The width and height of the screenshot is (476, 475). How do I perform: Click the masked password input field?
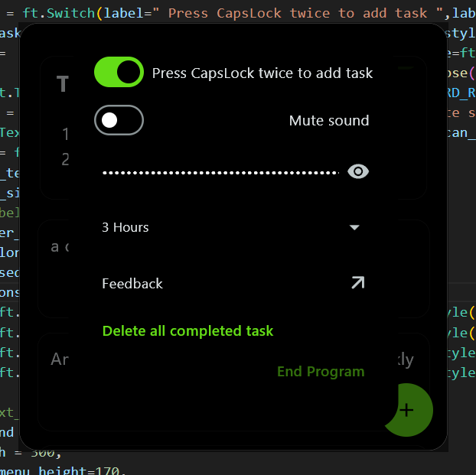(220, 172)
